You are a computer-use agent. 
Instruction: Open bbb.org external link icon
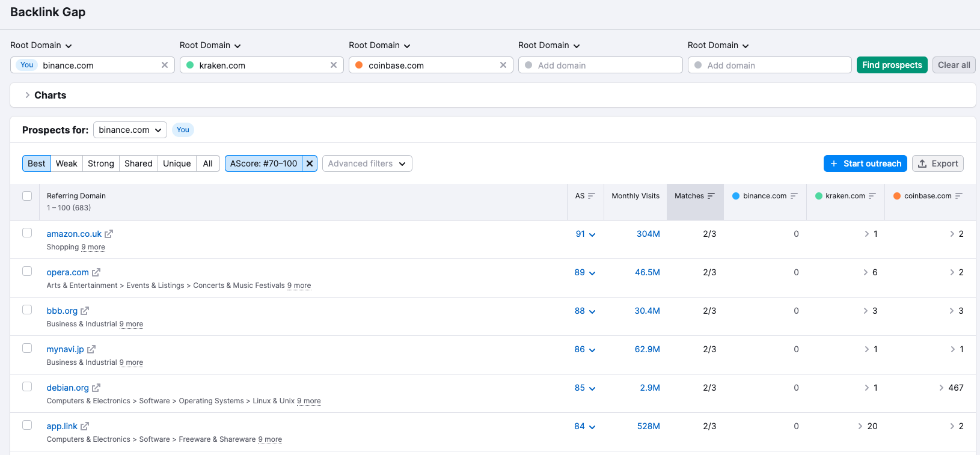pos(85,311)
